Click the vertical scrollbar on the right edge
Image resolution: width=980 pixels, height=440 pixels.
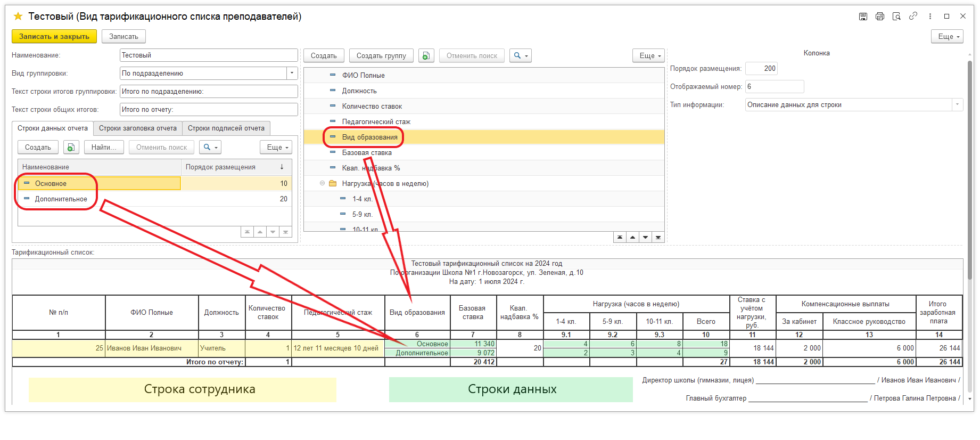[x=969, y=170]
